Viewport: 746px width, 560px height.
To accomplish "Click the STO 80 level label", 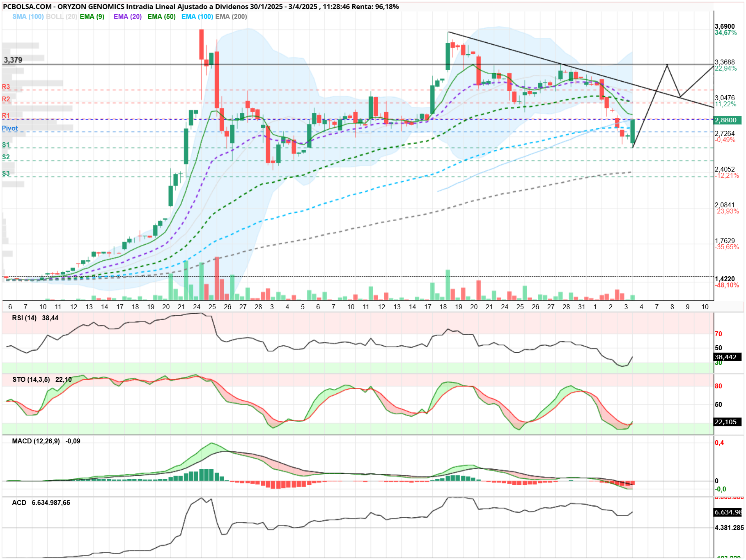I will [x=718, y=386].
